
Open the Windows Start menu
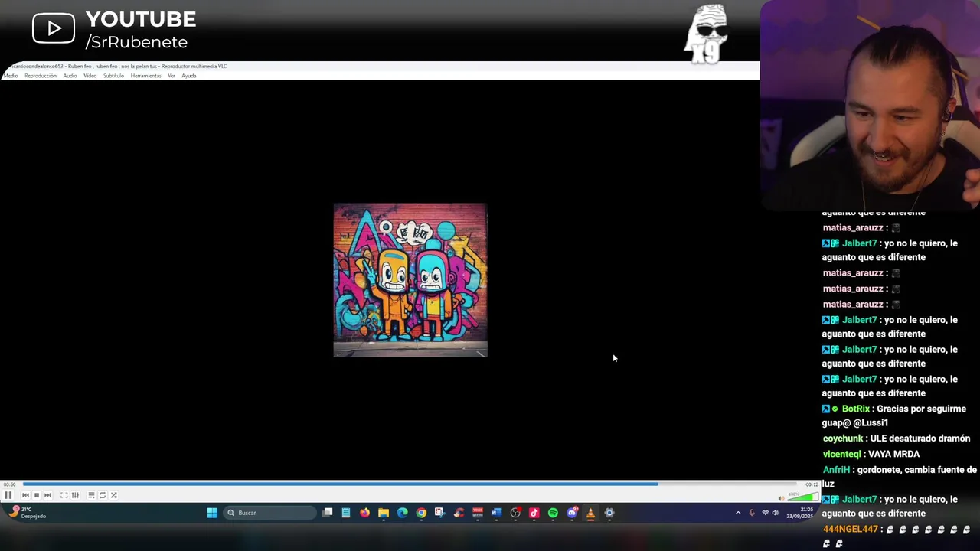[x=212, y=513]
